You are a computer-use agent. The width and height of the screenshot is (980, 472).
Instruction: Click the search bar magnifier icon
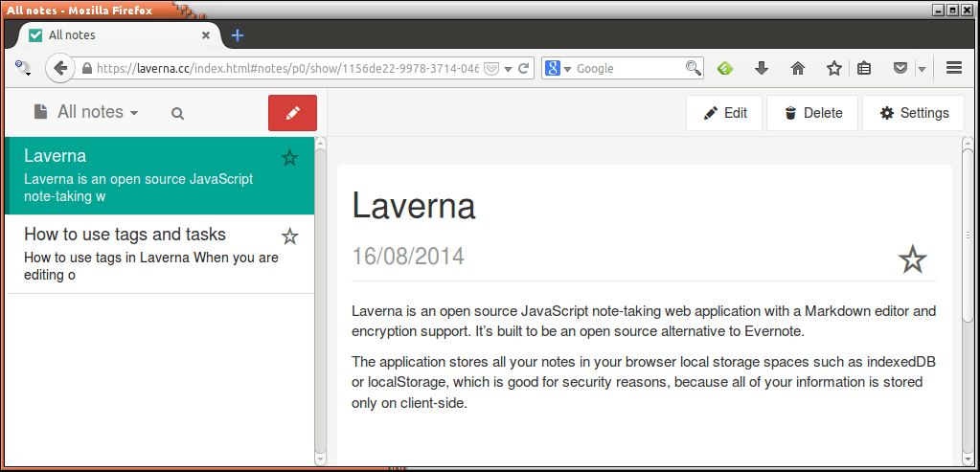pos(694,68)
